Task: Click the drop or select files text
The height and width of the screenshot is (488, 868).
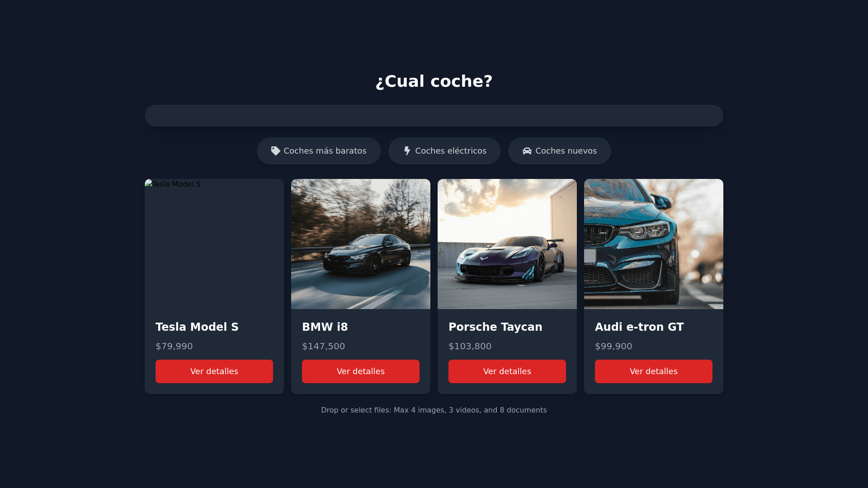Action: (x=434, y=410)
